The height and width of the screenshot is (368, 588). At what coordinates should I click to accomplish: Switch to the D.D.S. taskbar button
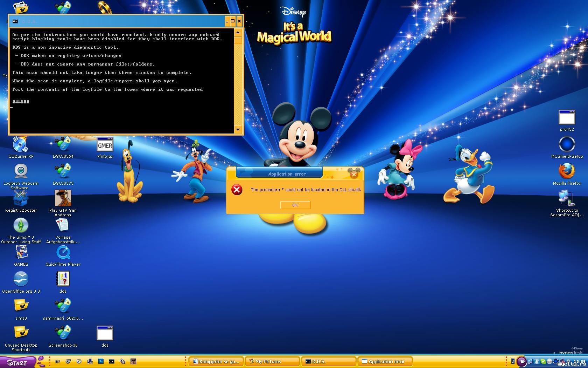pos(329,361)
